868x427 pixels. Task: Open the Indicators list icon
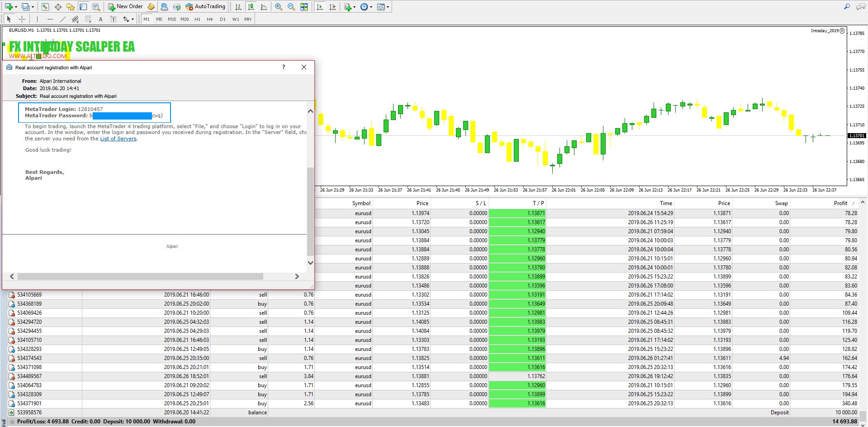pyautogui.click(x=347, y=7)
